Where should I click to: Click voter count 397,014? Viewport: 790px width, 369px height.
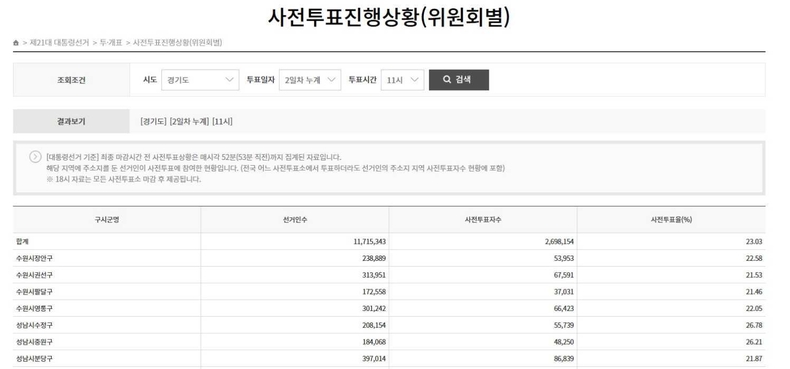[374, 359]
